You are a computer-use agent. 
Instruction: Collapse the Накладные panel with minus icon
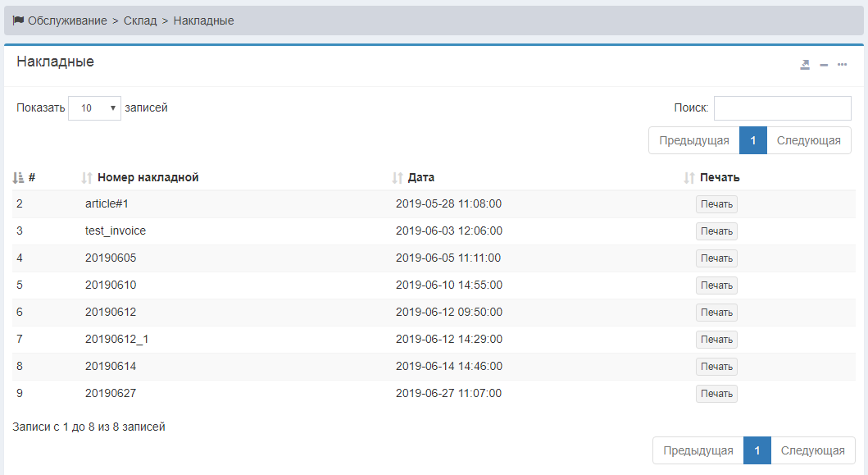click(824, 65)
